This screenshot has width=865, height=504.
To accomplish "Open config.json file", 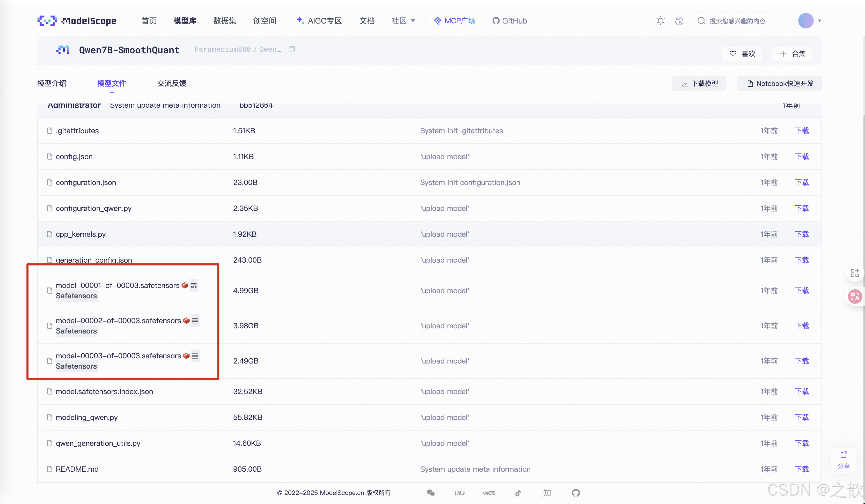I will pos(74,157).
